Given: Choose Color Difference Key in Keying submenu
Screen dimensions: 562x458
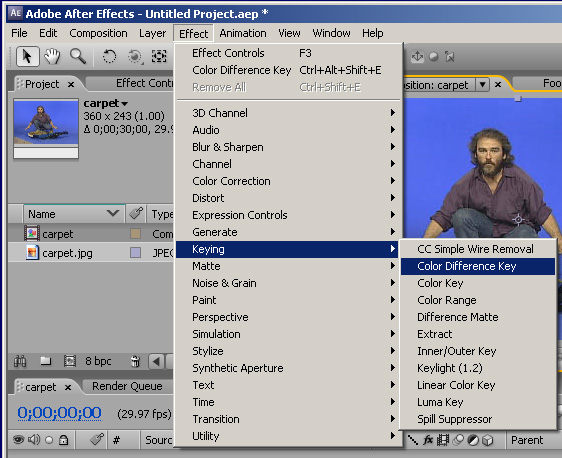Looking at the screenshot, I should (x=478, y=266).
